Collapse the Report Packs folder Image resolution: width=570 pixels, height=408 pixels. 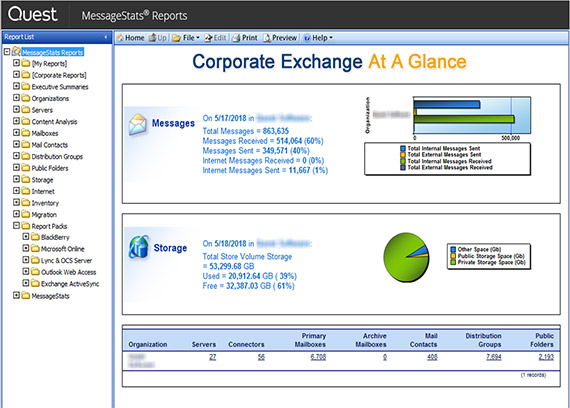pos(16,225)
